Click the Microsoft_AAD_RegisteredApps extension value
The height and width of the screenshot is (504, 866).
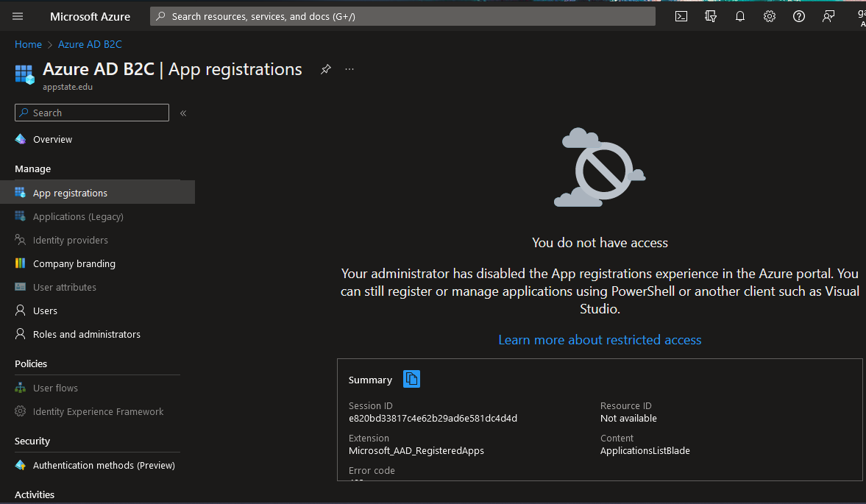coord(416,451)
